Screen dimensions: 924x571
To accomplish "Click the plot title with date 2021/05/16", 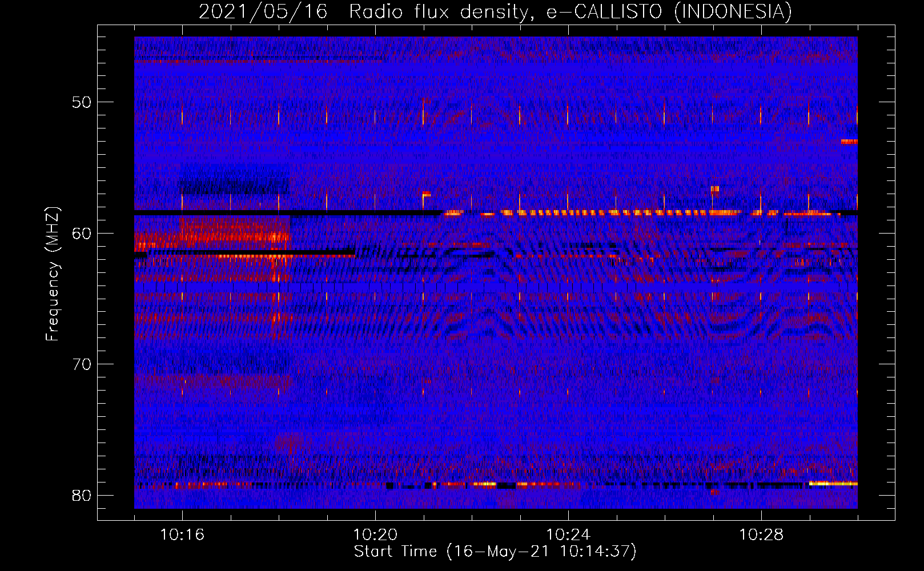I will coord(495,12).
